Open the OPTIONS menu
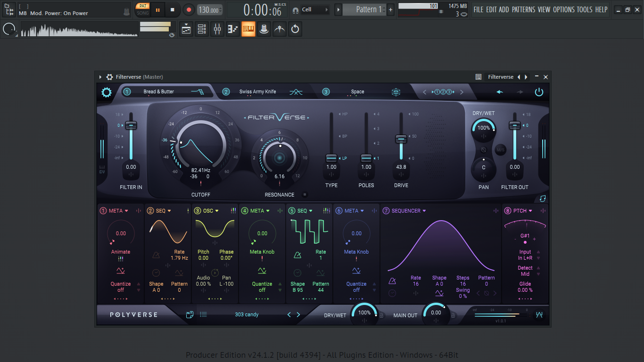Image resolution: width=644 pixels, height=362 pixels. [564, 9]
